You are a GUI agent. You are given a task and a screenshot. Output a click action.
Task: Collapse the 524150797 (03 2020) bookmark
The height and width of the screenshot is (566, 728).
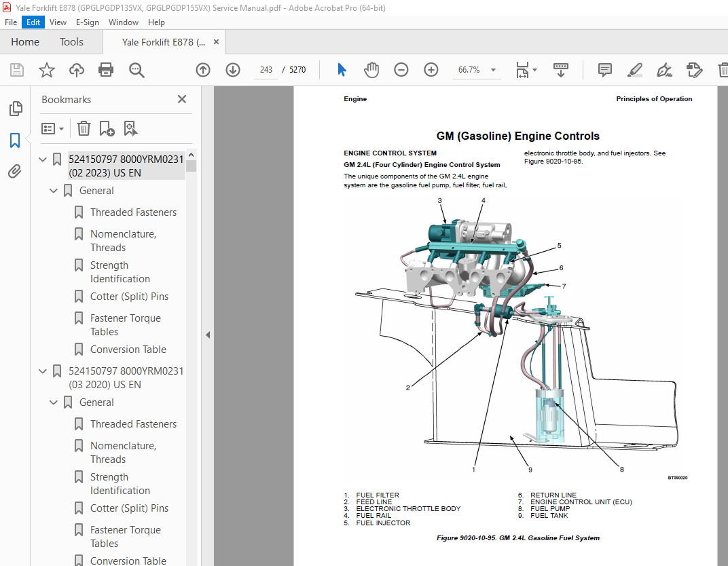(43, 371)
